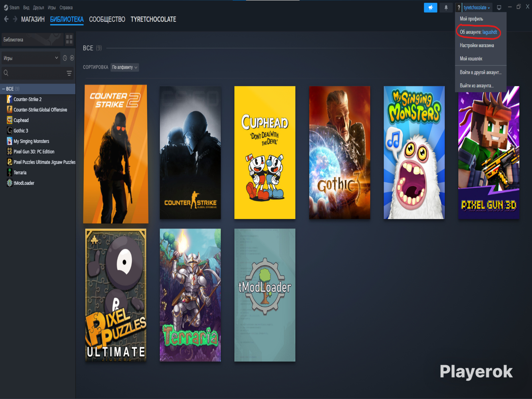
Task: Click the question mark help icon
Action: point(459,8)
